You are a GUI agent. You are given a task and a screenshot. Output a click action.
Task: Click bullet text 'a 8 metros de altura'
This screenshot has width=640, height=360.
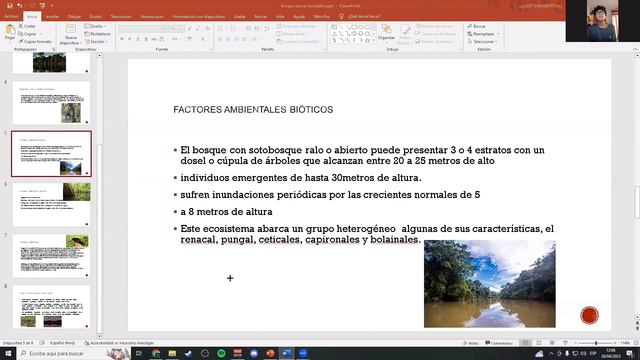(226, 212)
